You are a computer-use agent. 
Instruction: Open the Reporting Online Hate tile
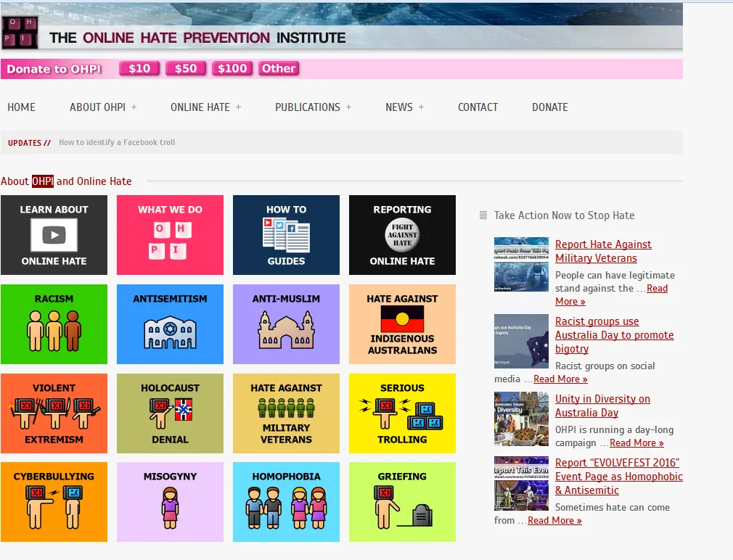[x=402, y=235]
